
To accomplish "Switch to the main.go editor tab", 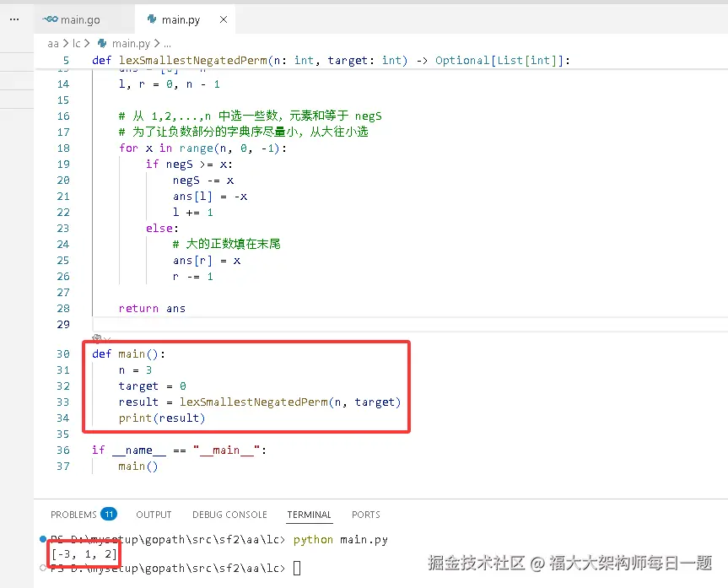I will [x=80, y=19].
